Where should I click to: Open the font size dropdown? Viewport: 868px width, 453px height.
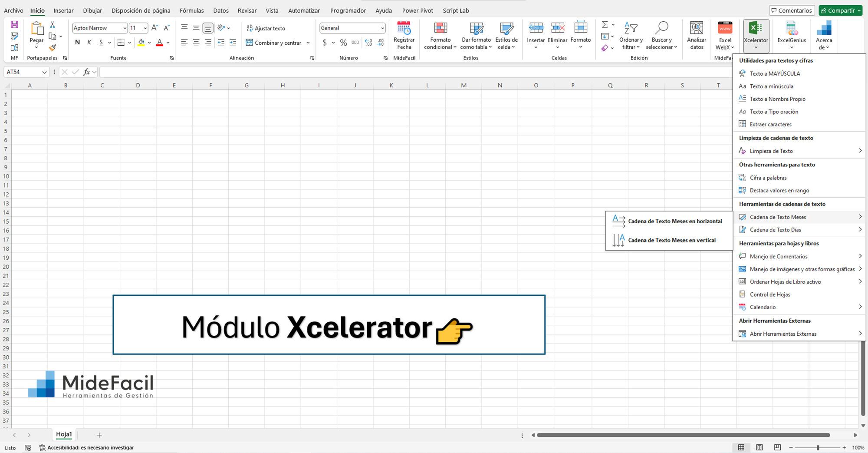pyautogui.click(x=145, y=28)
